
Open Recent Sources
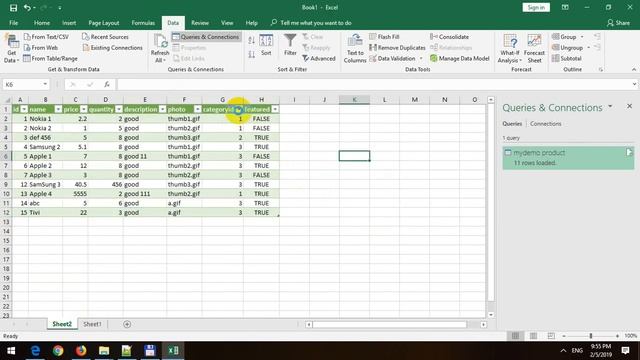coord(105,37)
